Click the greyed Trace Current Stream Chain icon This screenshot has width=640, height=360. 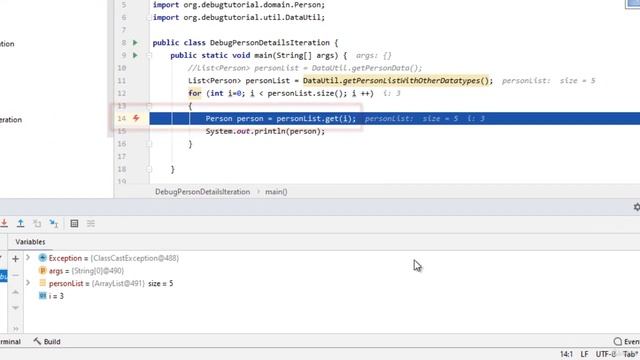coord(91,223)
